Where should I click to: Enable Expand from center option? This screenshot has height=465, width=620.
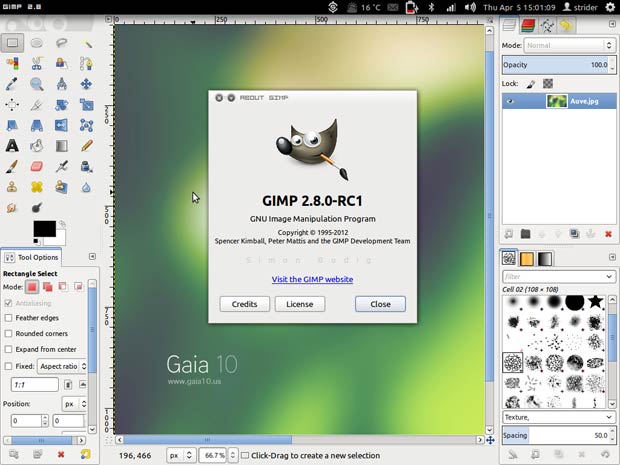(x=8, y=350)
